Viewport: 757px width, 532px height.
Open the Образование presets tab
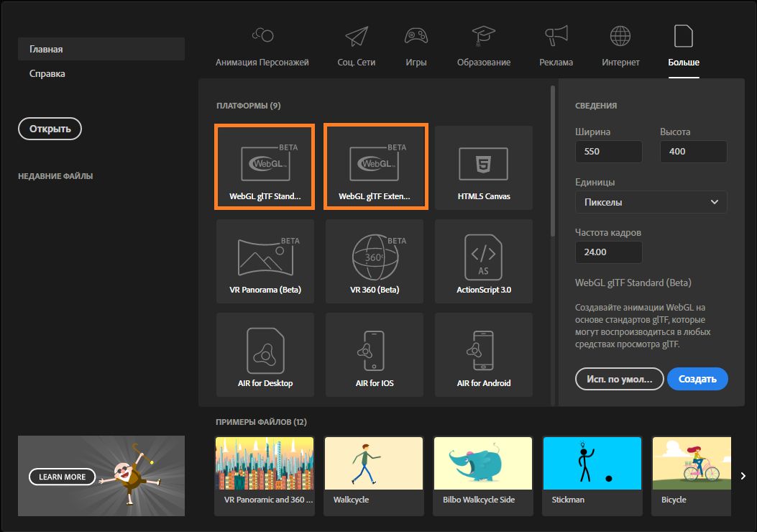tap(484, 47)
